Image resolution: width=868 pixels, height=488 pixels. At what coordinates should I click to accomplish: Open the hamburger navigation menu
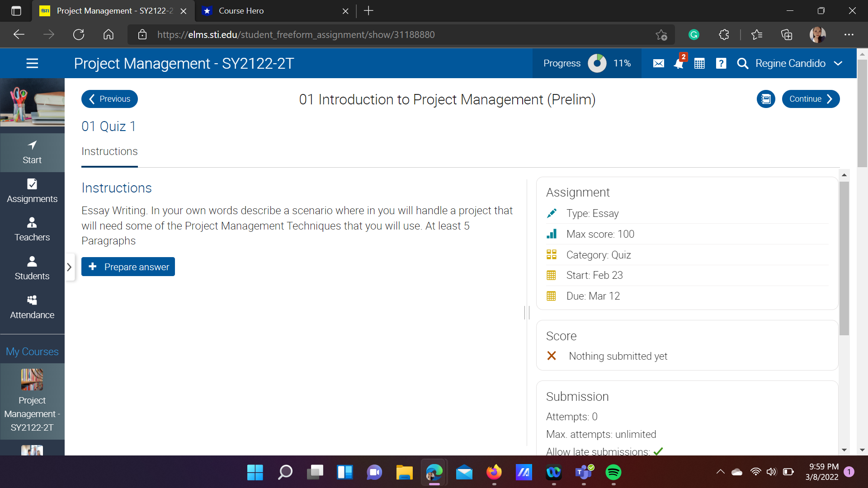click(x=32, y=63)
